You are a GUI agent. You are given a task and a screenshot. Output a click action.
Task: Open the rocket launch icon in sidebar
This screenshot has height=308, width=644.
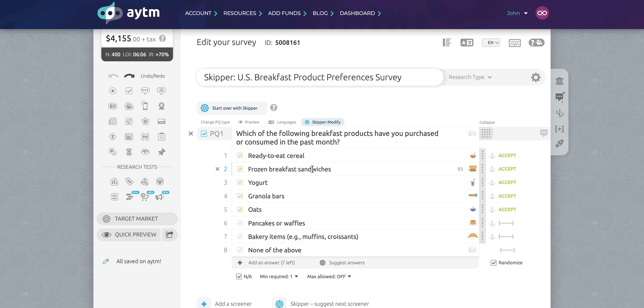click(559, 144)
